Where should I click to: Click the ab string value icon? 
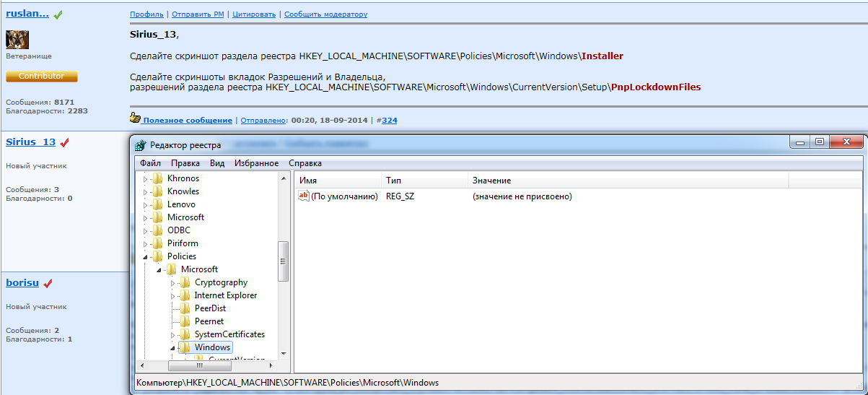(304, 196)
